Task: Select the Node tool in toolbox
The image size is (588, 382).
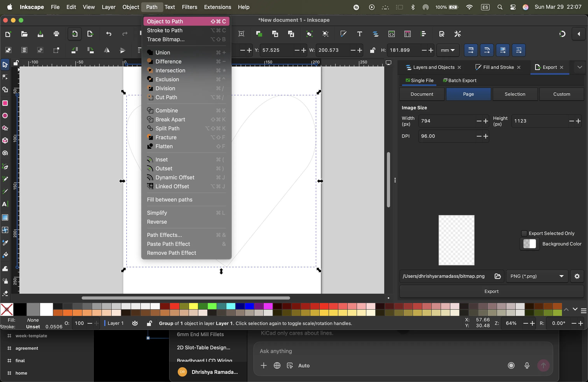Action: coord(5,77)
